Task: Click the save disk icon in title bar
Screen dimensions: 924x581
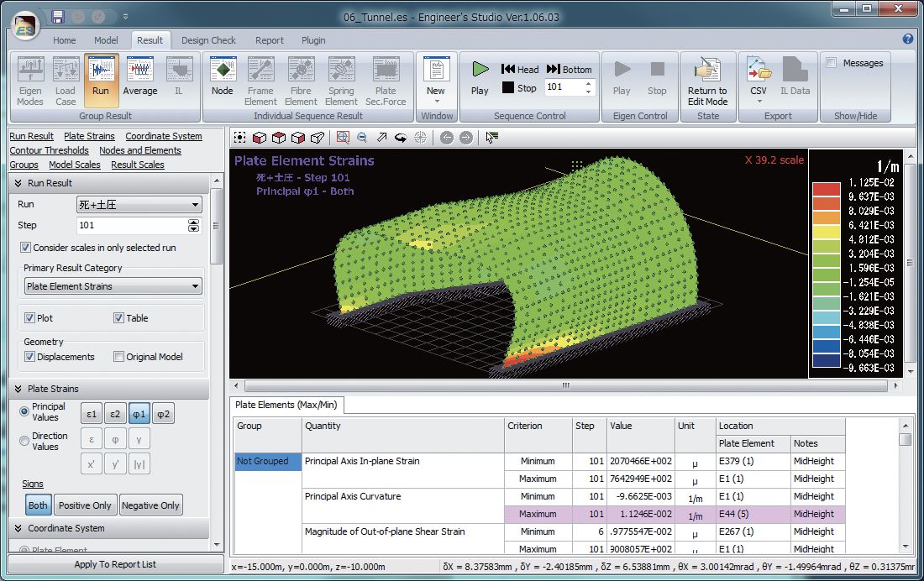Action: (x=57, y=17)
